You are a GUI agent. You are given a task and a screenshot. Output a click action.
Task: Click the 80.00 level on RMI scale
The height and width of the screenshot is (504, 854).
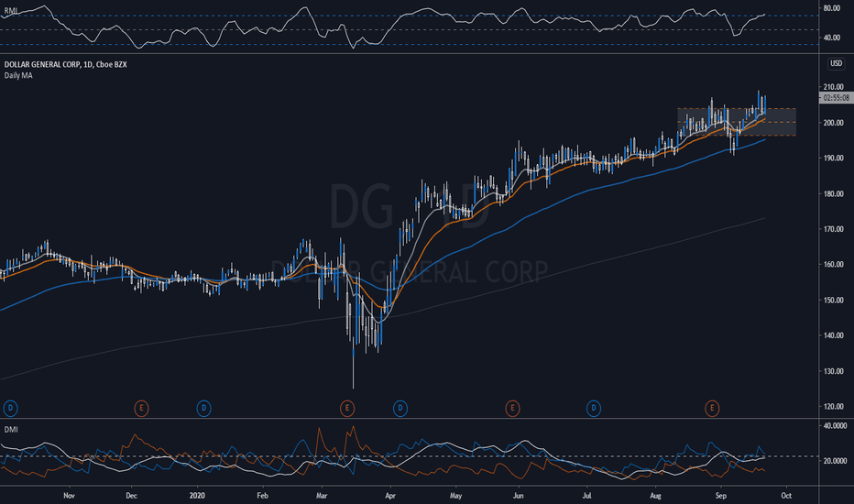pyautogui.click(x=831, y=8)
